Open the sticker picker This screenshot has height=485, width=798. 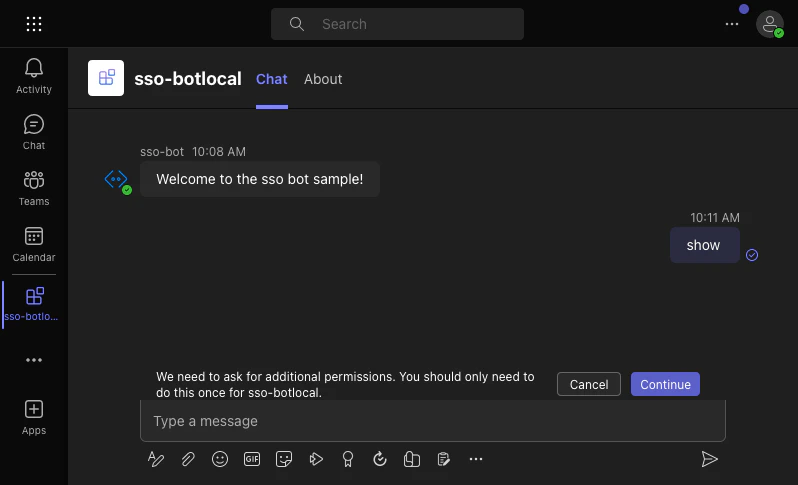[x=284, y=459]
